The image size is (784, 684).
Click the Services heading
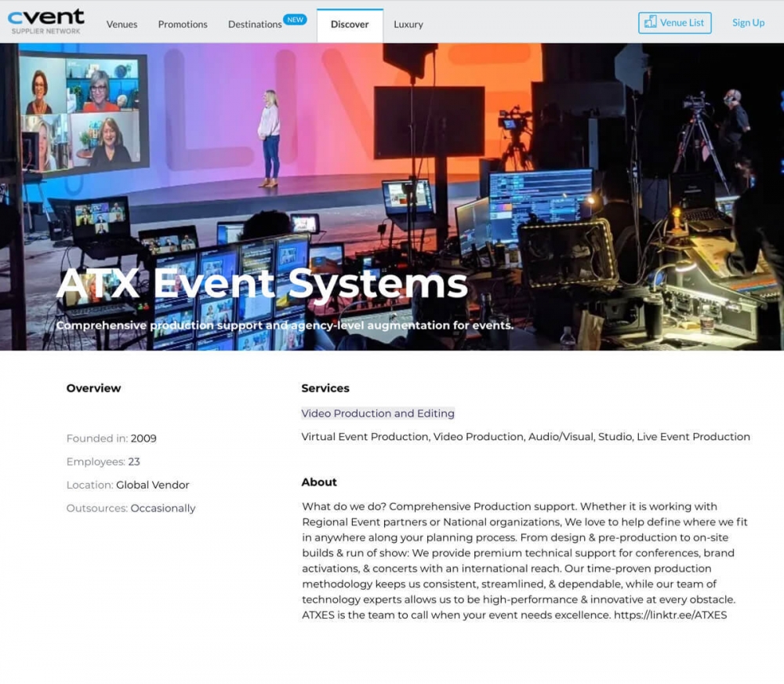[325, 388]
